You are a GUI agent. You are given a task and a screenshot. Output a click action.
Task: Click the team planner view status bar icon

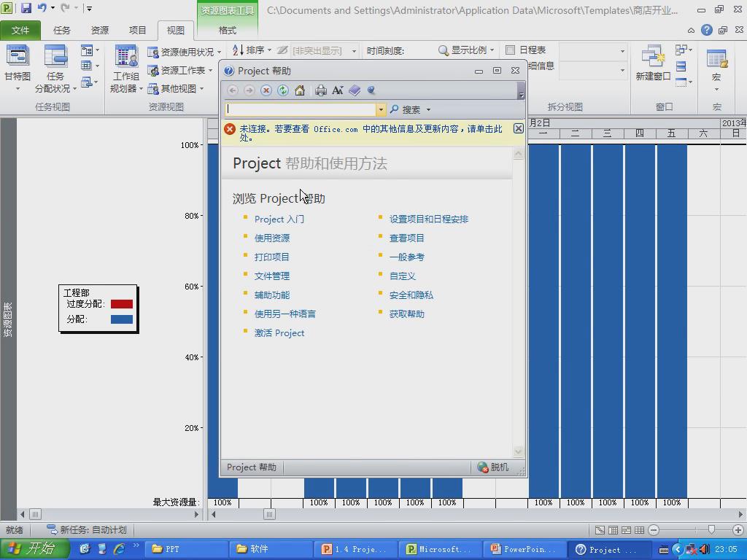[x=626, y=530]
